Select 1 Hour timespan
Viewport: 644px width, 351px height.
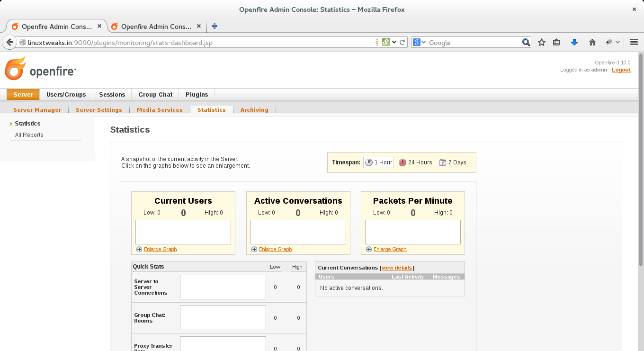pyautogui.click(x=378, y=162)
